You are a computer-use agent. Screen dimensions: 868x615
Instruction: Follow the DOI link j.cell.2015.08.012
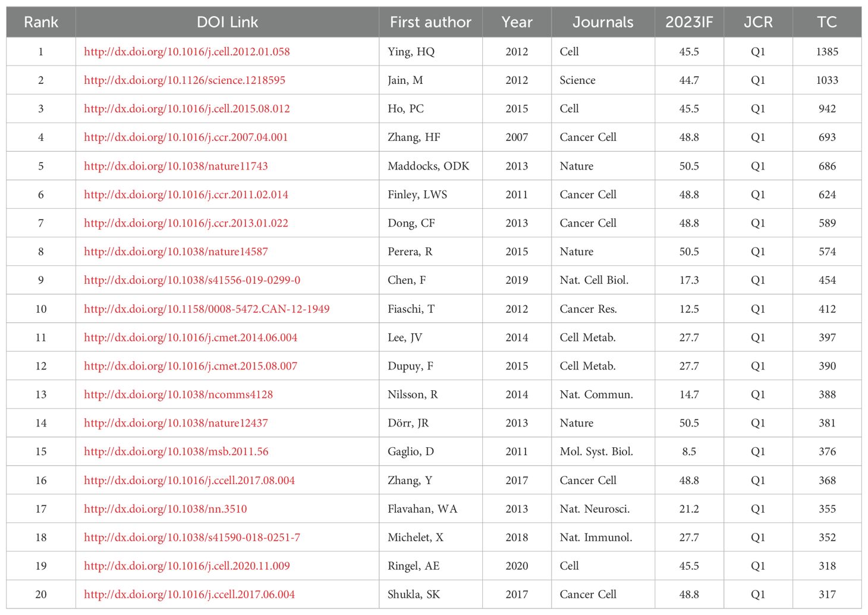tap(187, 109)
